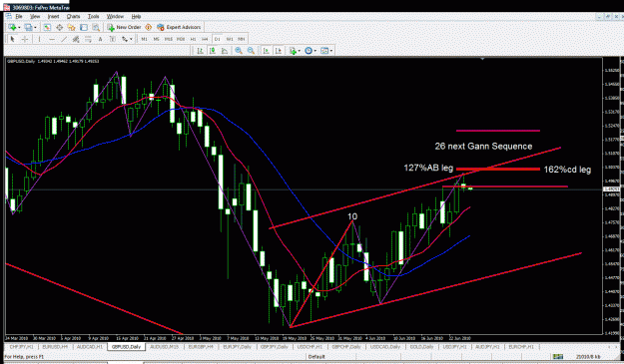Set chart type to Bar Chart
Screen dimensions: 624x364
point(200,51)
